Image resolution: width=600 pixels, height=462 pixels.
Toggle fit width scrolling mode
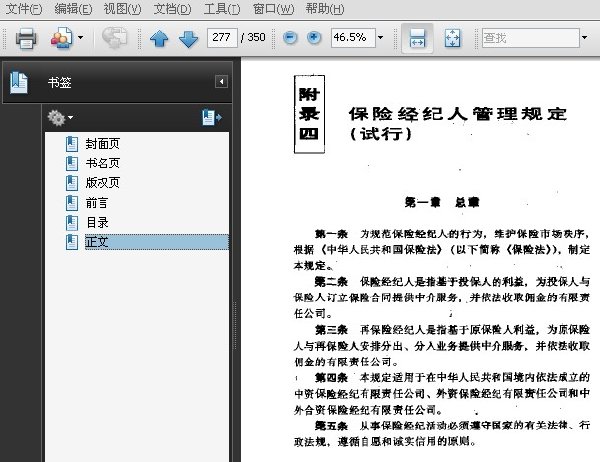(417, 38)
